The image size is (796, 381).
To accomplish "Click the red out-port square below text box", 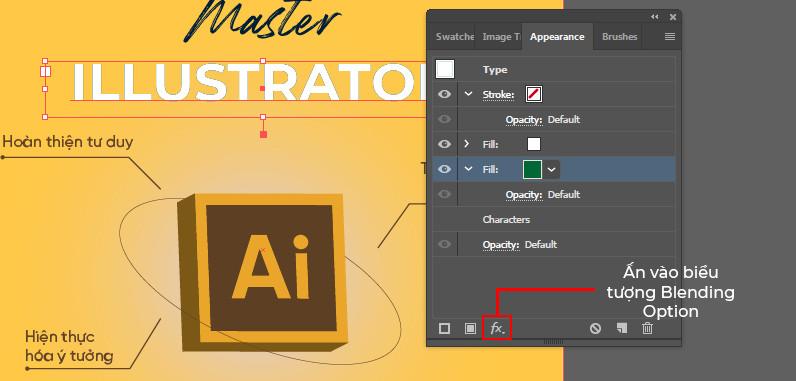I will [x=263, y=134].
